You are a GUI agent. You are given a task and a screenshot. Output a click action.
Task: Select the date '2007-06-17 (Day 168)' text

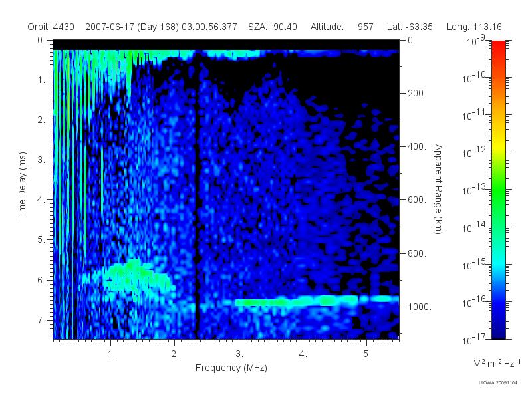click(132, 27)
